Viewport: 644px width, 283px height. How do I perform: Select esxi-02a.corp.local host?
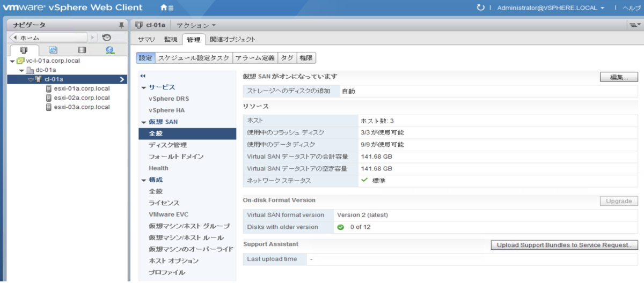pos(82,98)
